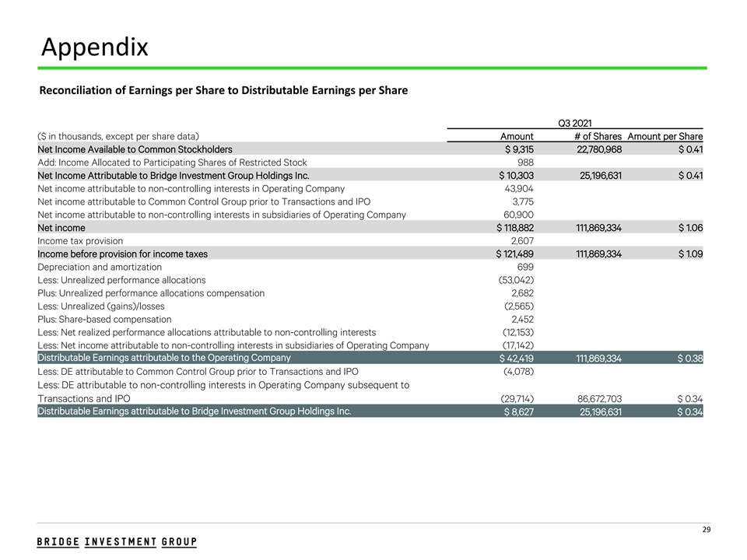The height and width of the screenshot is (560, 747).
Task: Click the $ 42,419 Distributable Earnings amount
Action: 514,359
